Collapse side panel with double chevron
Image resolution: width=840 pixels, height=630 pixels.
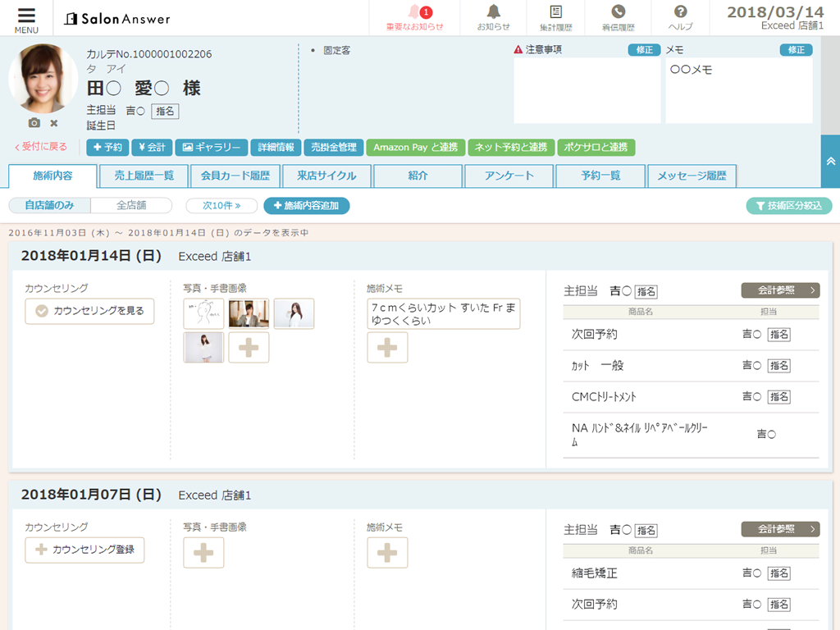pyautogui.click(x=830, y=162)
